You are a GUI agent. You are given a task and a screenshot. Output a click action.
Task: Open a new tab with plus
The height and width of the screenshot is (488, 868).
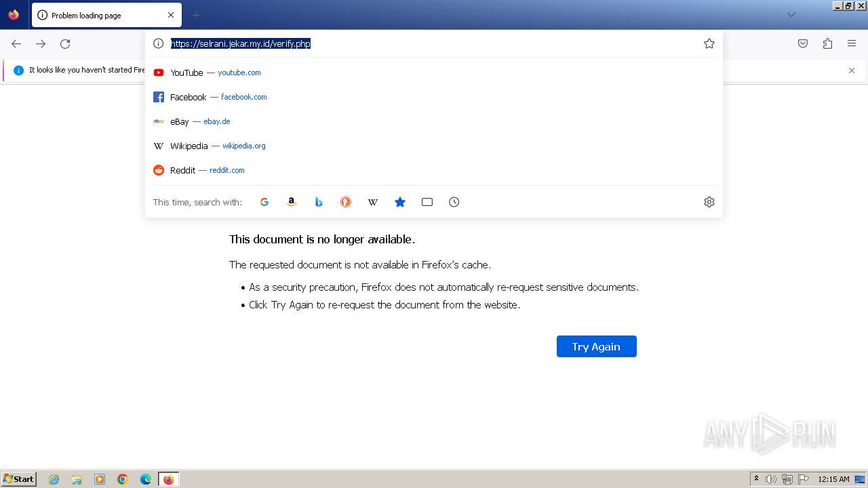tap(196, 15)
